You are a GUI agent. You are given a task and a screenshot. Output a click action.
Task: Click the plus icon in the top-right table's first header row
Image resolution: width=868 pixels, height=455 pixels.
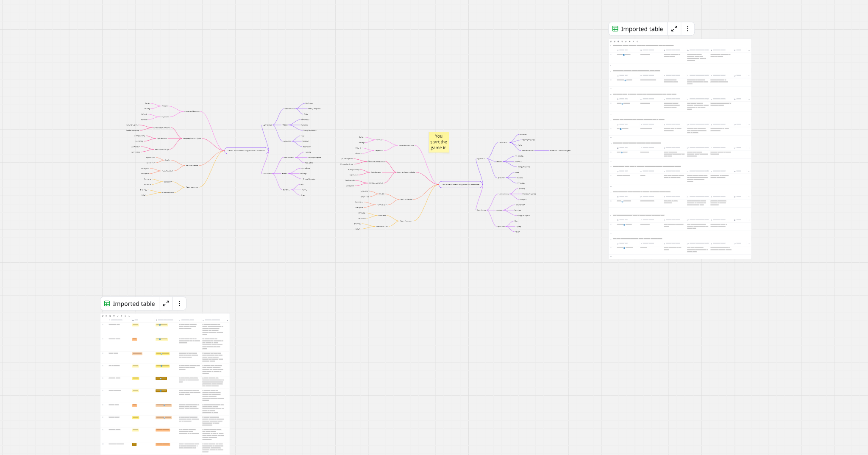749,50
